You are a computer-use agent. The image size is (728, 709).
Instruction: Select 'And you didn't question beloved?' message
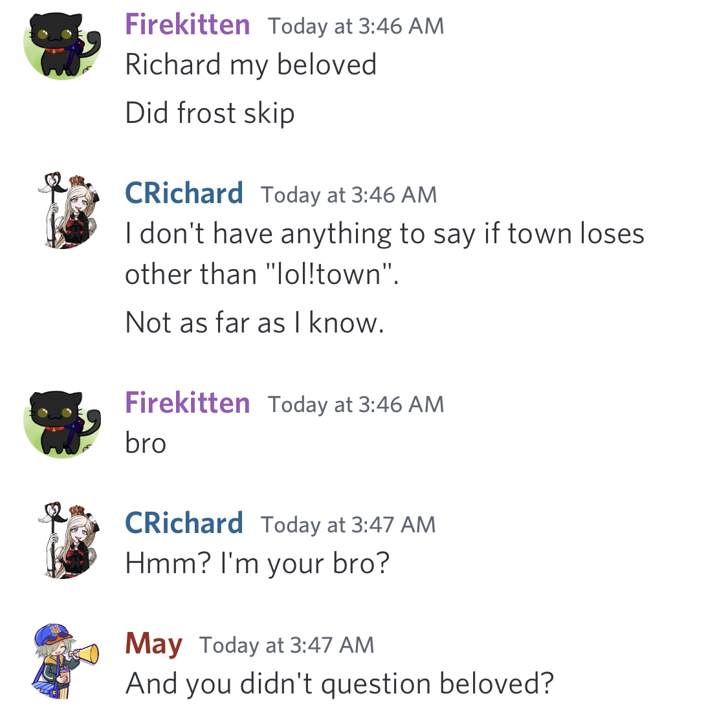click(x=340, y=684)
